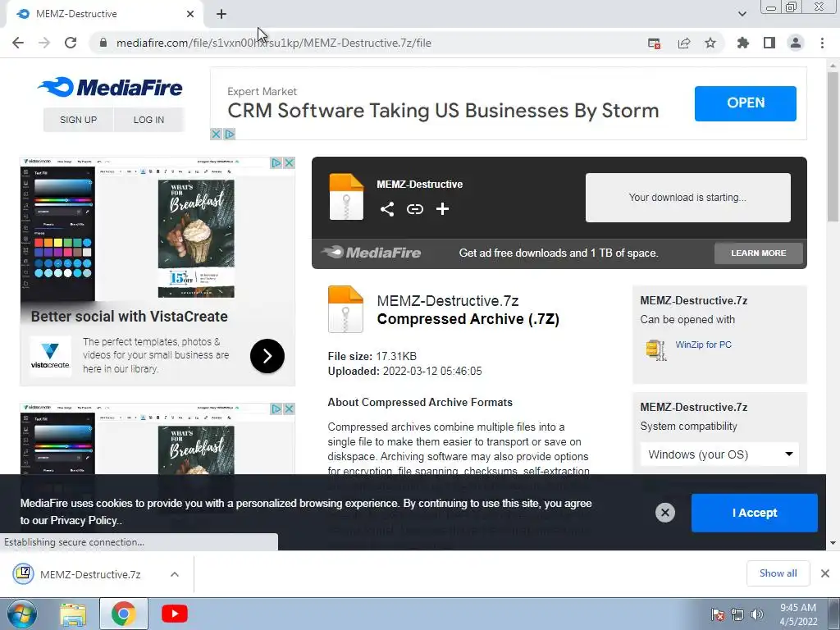
Task: Click the File size 17.31KB text
Action: [x=372, y=356]
